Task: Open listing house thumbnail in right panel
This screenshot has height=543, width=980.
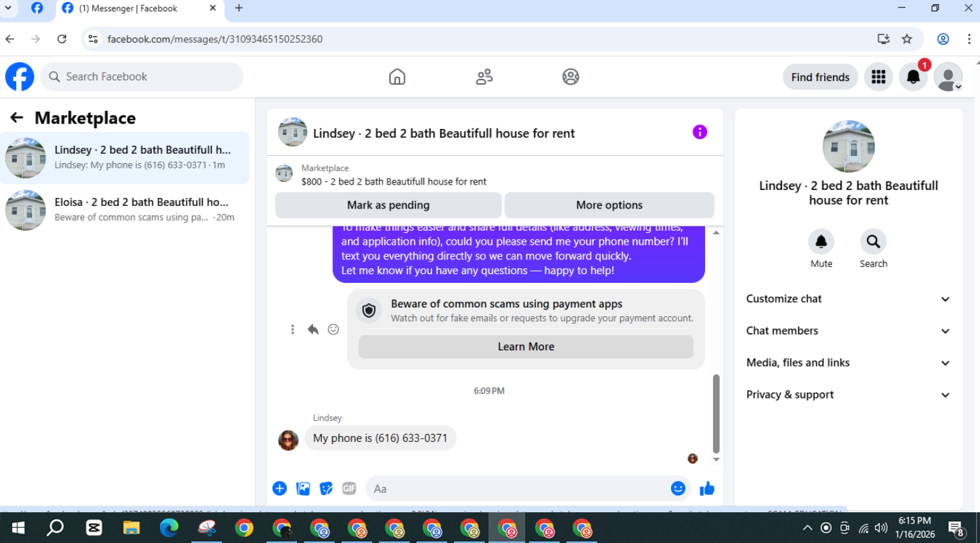Action: click(848, 146)
